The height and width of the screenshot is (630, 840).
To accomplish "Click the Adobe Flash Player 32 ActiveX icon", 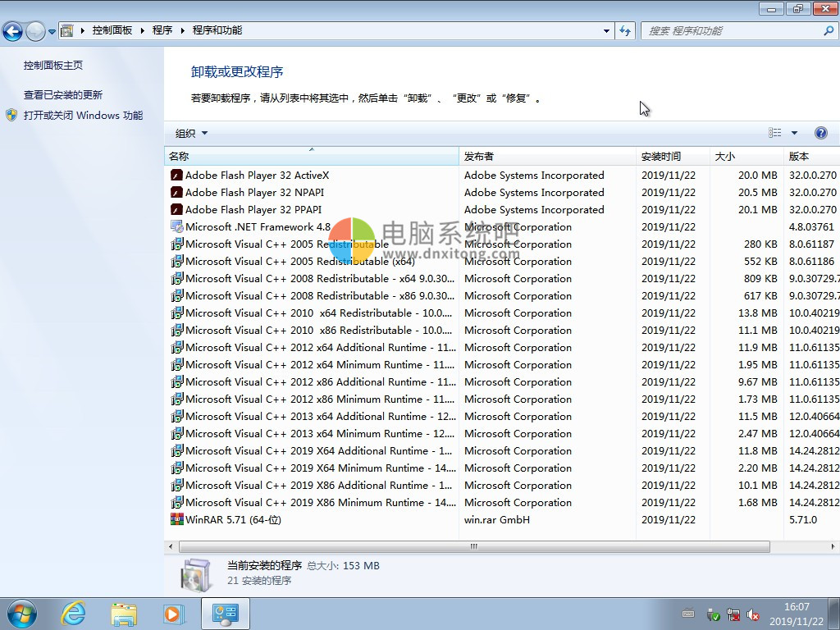I will (x=176, y=176).
